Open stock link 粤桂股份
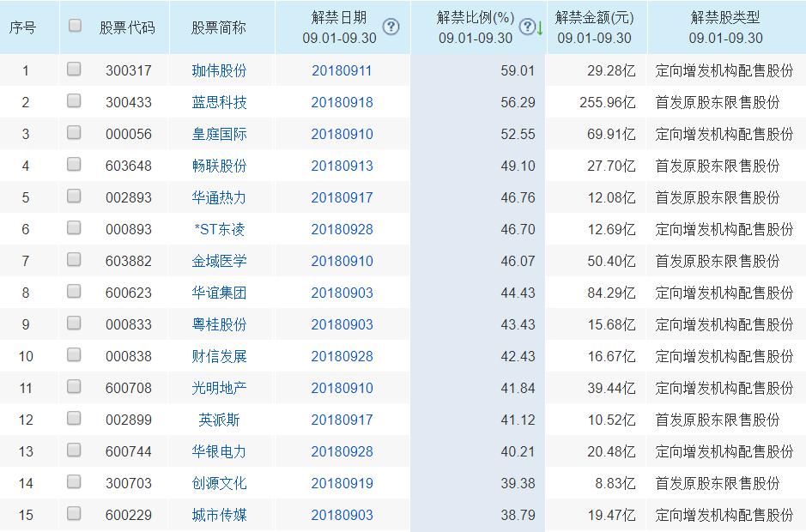Screen dimensions: 806x532 click(x=219, y=325)
